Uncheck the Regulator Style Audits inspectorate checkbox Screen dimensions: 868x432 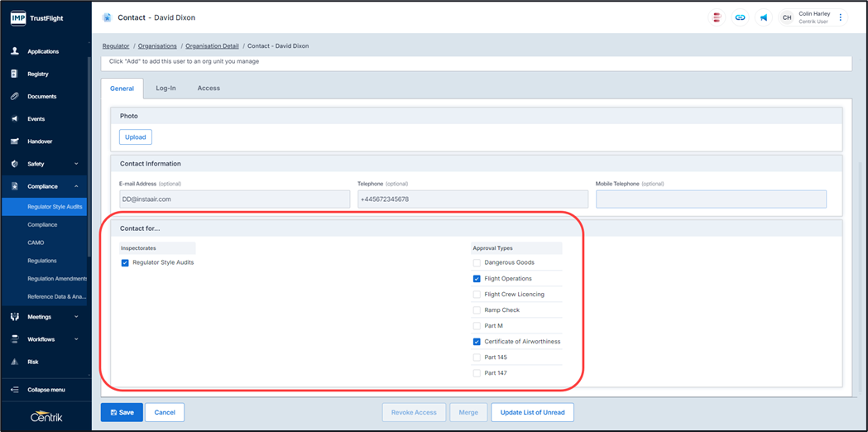(x=125, y=263)
